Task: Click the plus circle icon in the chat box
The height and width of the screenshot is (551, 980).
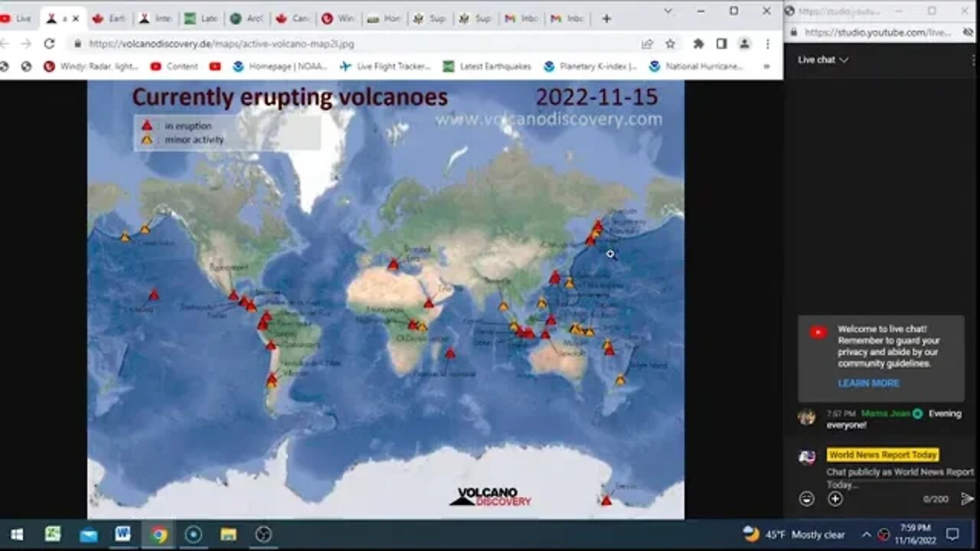Action: coord(835,499)
